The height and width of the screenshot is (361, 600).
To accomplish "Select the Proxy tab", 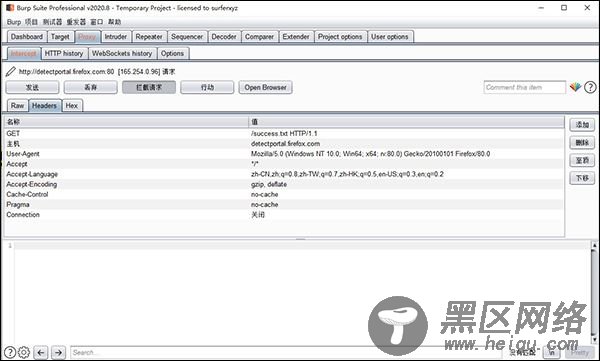I will pos(87,37).
